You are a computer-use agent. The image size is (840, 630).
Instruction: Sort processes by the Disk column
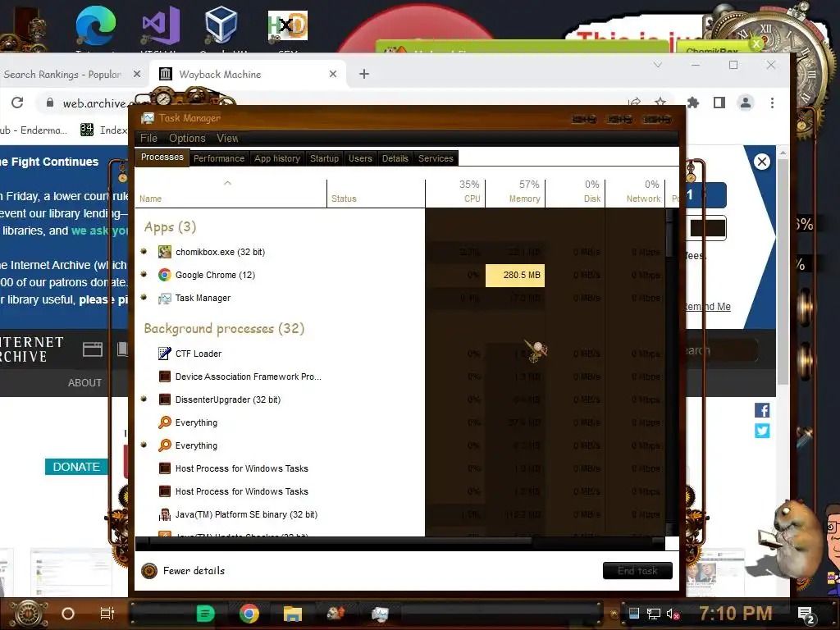pyautogui.click(x=576, y=194)
